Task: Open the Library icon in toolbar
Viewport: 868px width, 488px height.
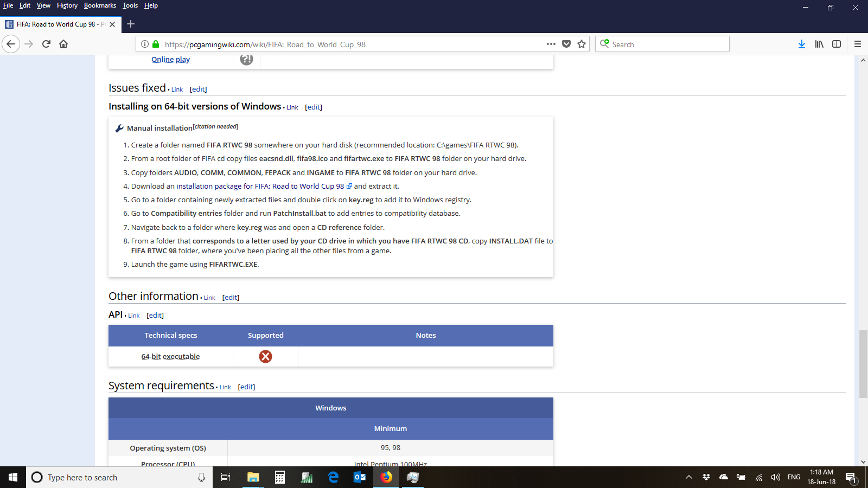Action: pos(819,44)
